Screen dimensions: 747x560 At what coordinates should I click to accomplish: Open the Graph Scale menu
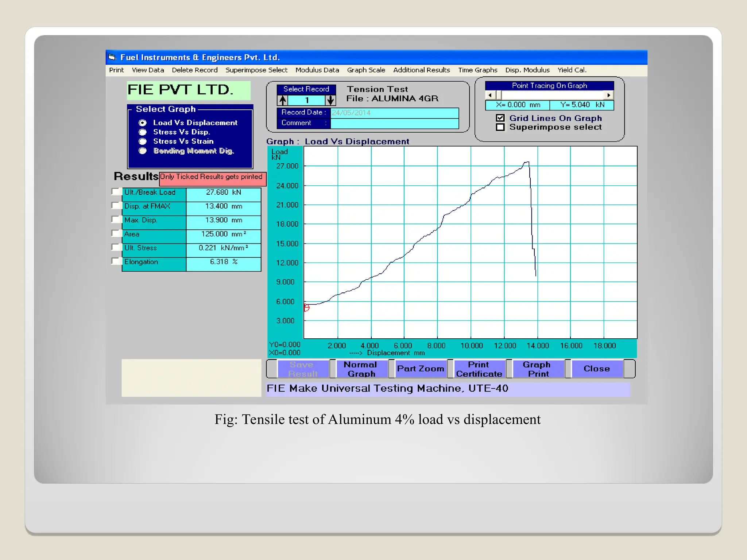pos(366,70)
